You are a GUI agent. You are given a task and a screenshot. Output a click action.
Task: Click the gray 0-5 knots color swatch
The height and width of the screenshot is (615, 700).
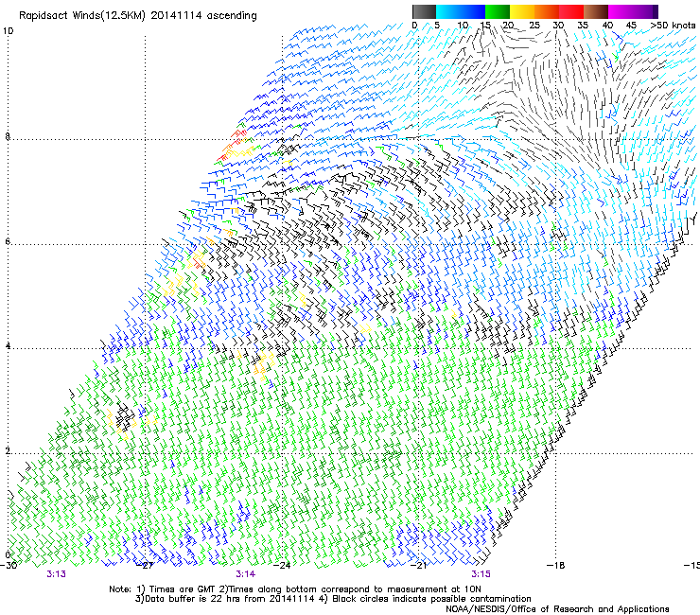(424, 11)
